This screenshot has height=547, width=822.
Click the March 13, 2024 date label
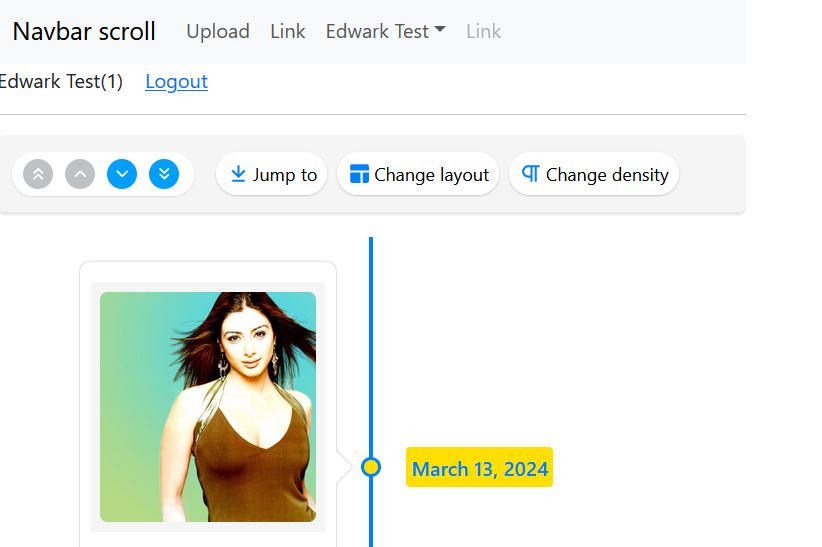[x=480, y=468]
